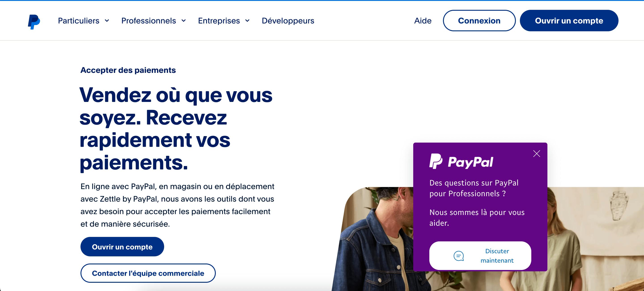The width and height of the screenshot is (644, 291).
Task: Click the Accepter des paiements heading
Action: coord(128,70)
